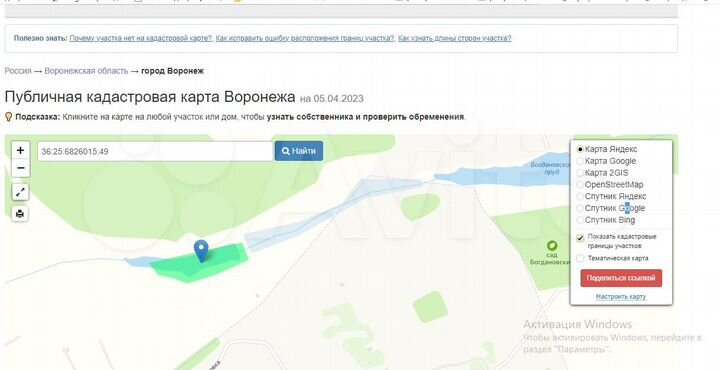This screenshot has height=370, width=720.
Task: Select OpenStreetMap radio option
Action: click(x=580, y=185)
